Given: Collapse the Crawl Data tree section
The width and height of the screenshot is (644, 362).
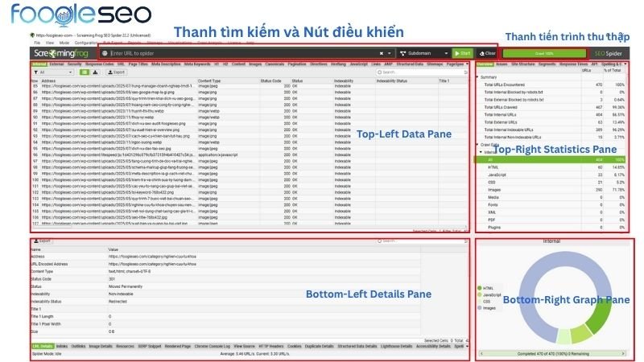Looking at the screenshot, I should pyautogui.click(x=477, y=145).
